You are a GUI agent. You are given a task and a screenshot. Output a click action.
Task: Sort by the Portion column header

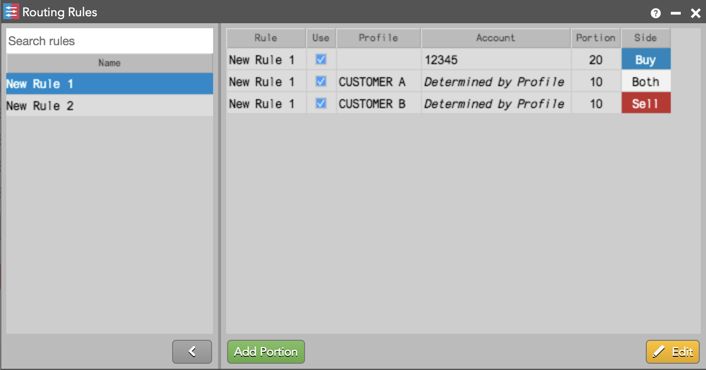pyautogui.click(x=596, y=38)
